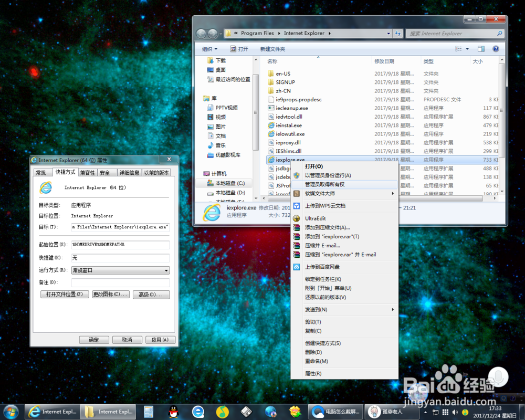
Task: Expand the 软媒文件大师 submenu arrow
Action: pyautogui.click(x=393, y=194)
